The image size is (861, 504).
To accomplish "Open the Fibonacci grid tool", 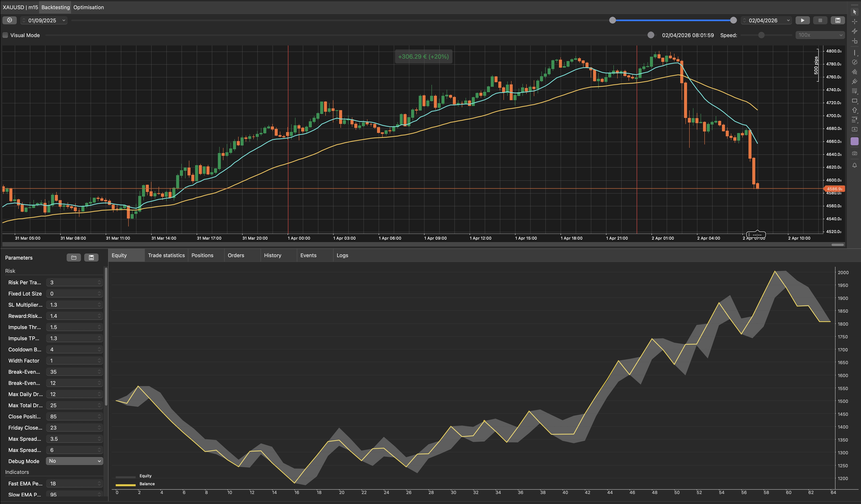I will click(x=854, y=91).
